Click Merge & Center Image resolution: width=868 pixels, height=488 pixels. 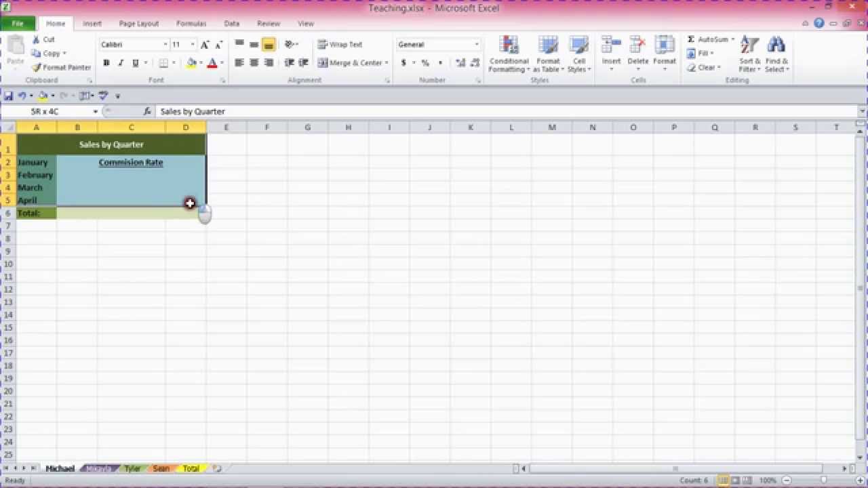[x=350, y=62]
